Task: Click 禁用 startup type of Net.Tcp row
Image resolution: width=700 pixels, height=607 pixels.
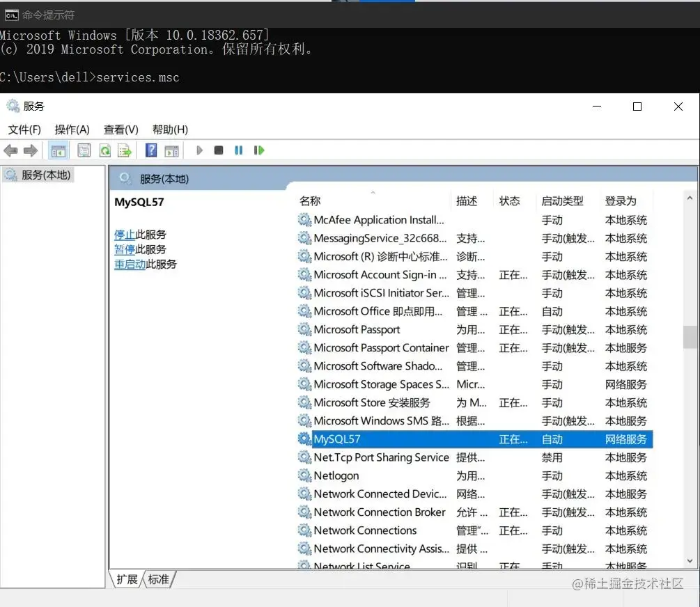Action: [552, 457]
